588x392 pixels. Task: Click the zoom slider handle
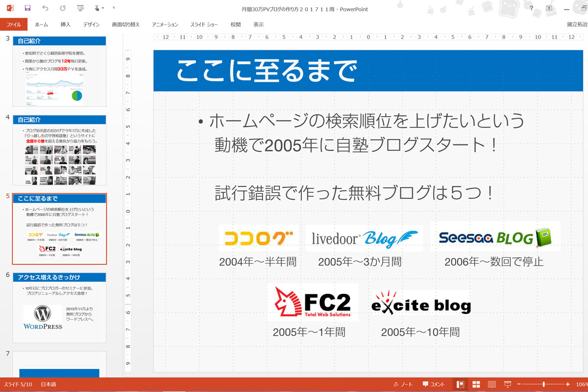[543, 384]
